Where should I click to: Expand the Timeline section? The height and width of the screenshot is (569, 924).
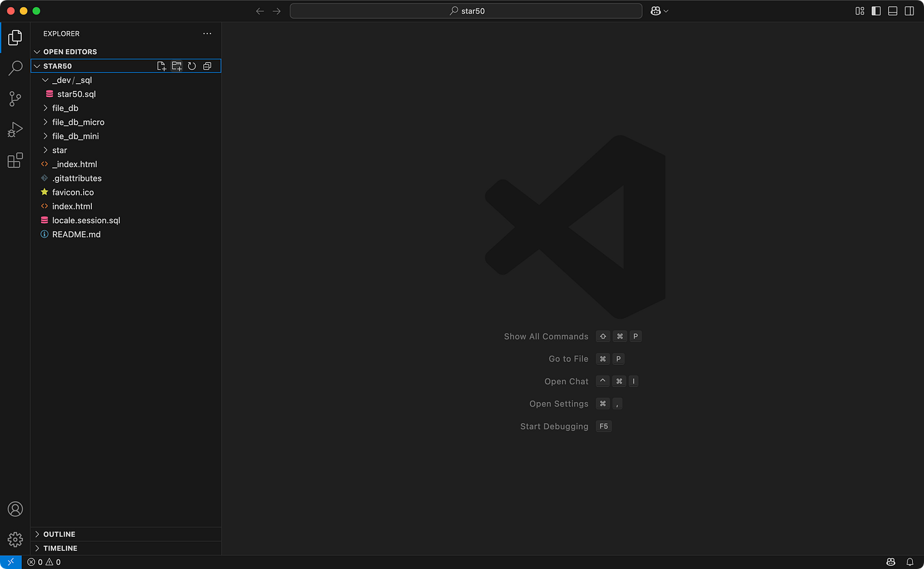click(126, 549)
